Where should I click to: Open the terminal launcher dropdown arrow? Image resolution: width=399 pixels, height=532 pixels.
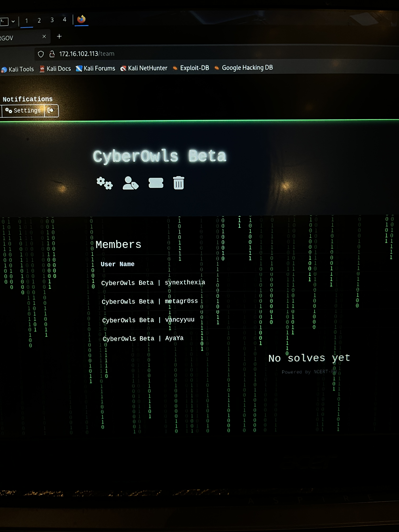tap(13, 21)
